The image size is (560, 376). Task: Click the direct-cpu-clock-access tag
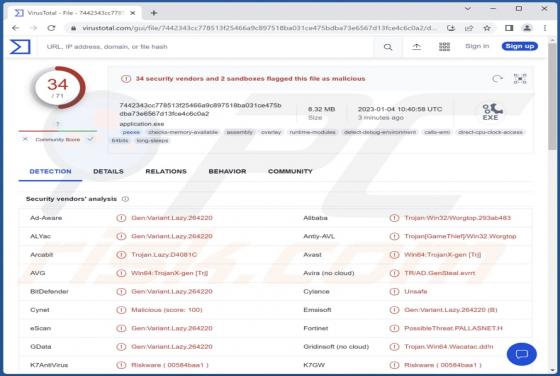490,132
